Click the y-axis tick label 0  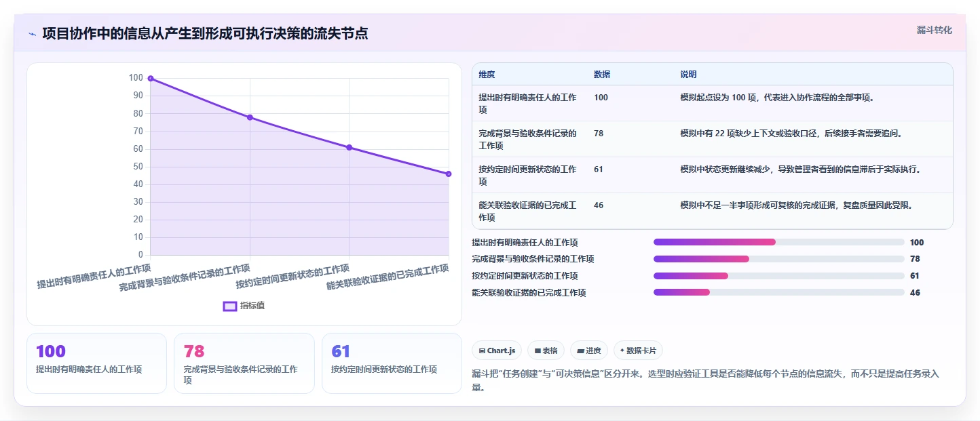pyautogui.click(x=140, y=255)
